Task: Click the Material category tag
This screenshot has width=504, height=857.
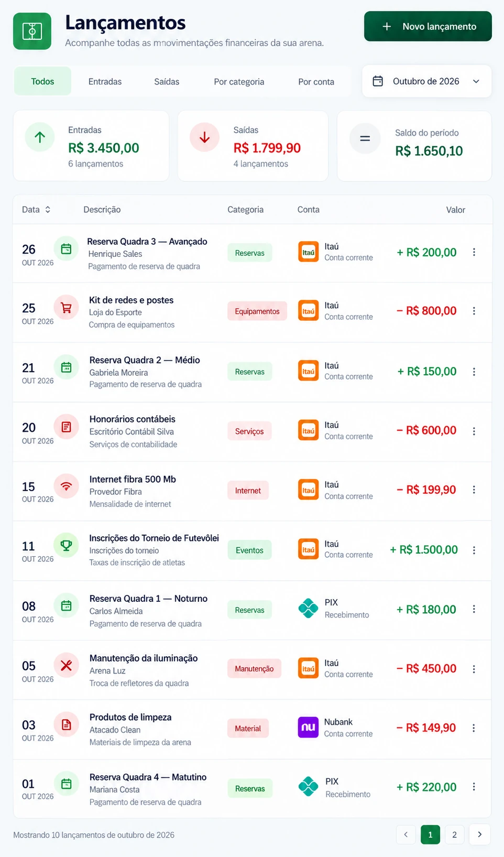Action: point(248,729)
